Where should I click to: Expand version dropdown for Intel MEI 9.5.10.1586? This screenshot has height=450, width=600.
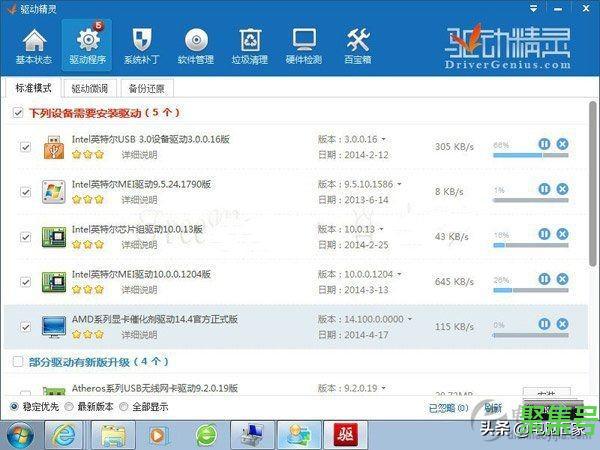[x=398, y=184]
